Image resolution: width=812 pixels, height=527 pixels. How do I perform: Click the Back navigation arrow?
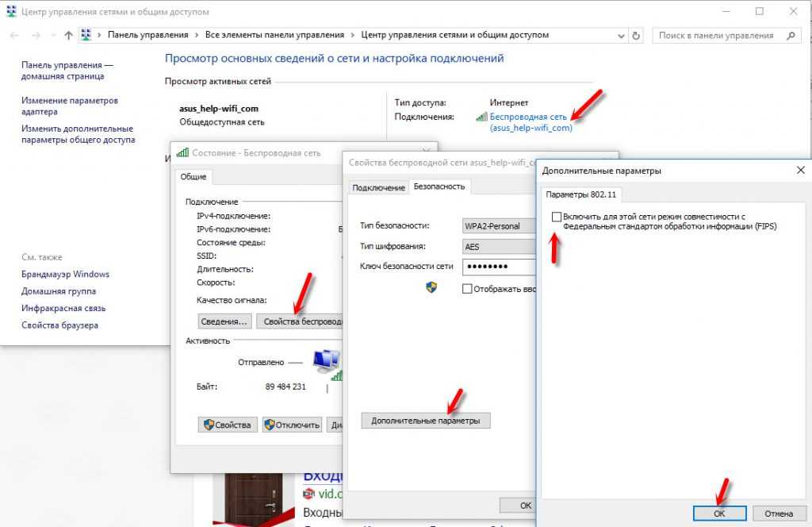pyautogui.click(x=13, y=36)
